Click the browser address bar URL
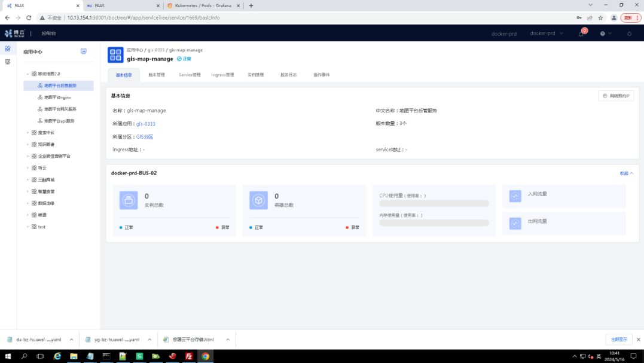Screen dimensions: 644x363 [x=144, y=18]
